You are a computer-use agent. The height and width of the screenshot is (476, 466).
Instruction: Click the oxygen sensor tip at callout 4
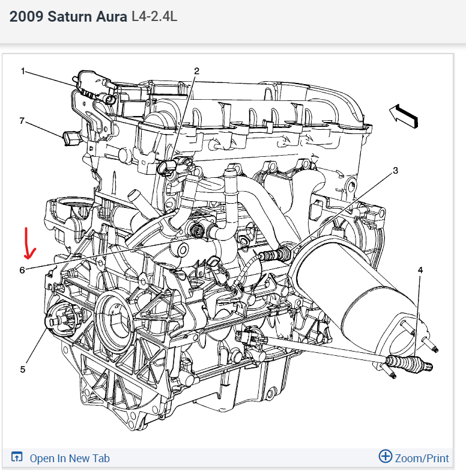[x=410, y=363]
